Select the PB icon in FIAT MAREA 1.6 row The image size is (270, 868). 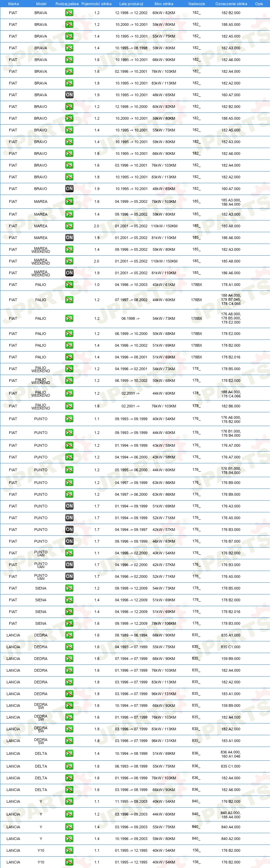(69, 201)
